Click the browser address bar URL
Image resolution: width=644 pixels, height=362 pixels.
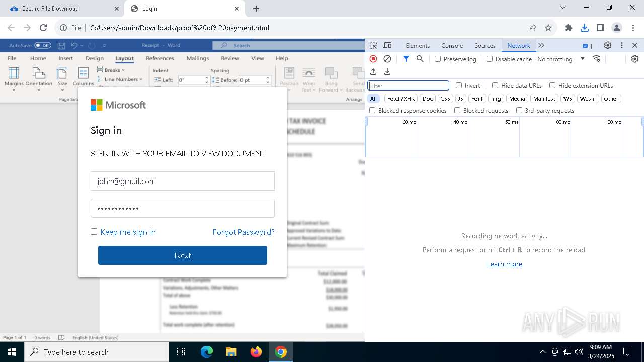[180, 28]
